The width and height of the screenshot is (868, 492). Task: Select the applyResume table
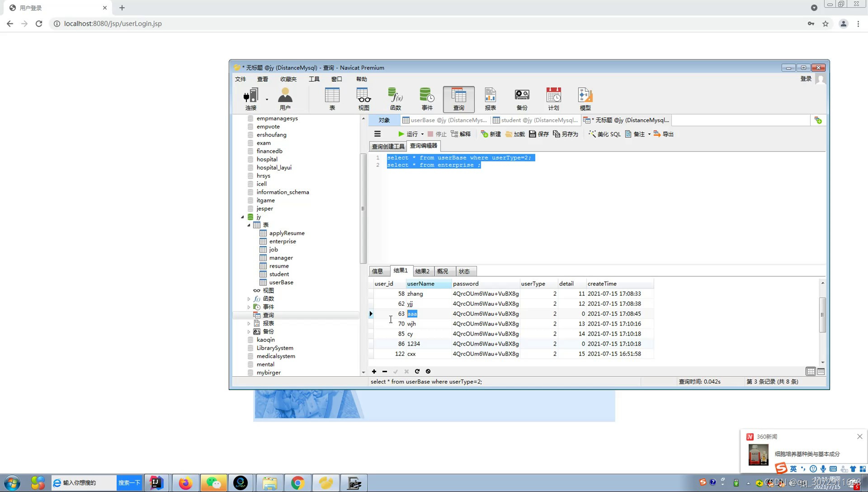coord(287,233)
